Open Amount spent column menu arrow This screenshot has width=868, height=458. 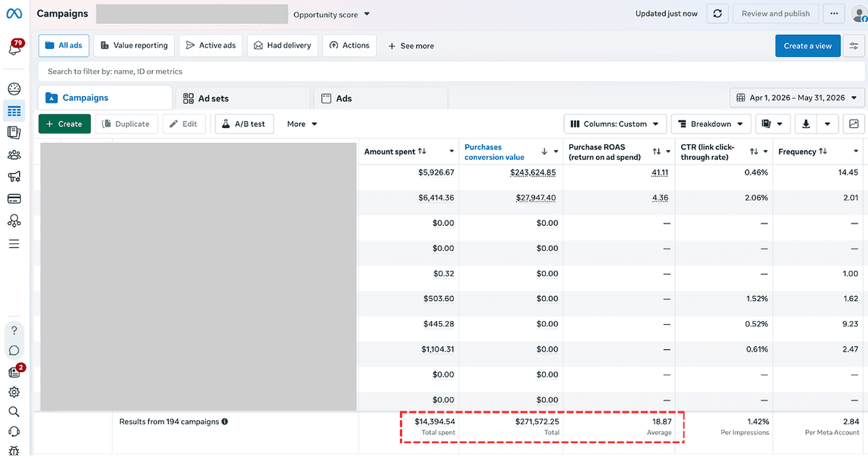tap(451, 151)
